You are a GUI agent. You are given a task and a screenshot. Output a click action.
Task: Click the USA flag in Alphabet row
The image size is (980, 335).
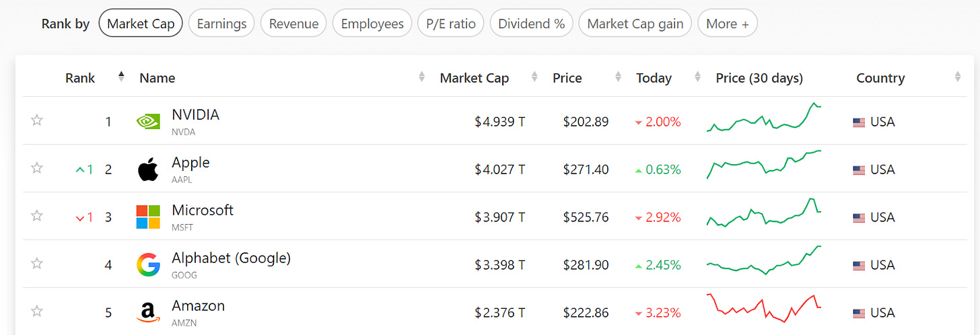[859, 266]
